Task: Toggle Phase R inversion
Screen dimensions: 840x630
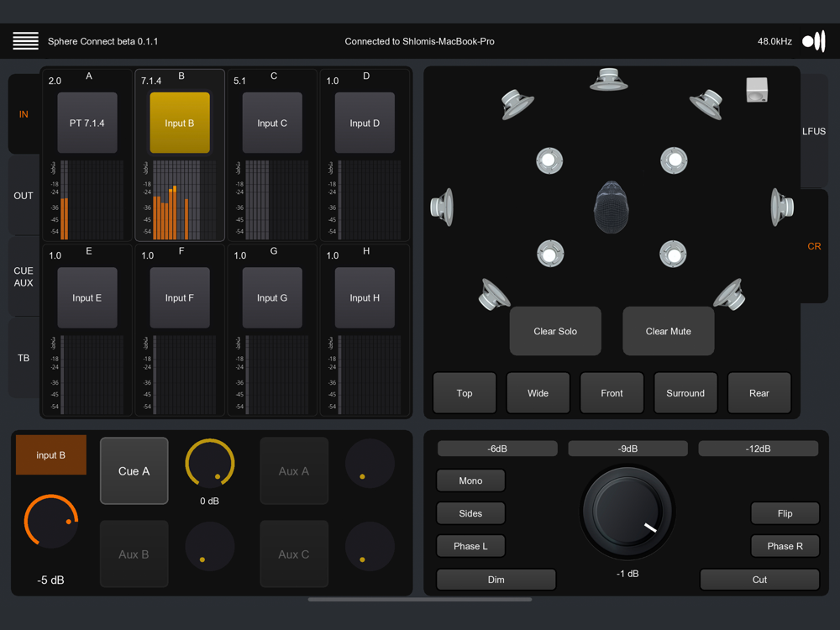Action: (x=785, y=546)
